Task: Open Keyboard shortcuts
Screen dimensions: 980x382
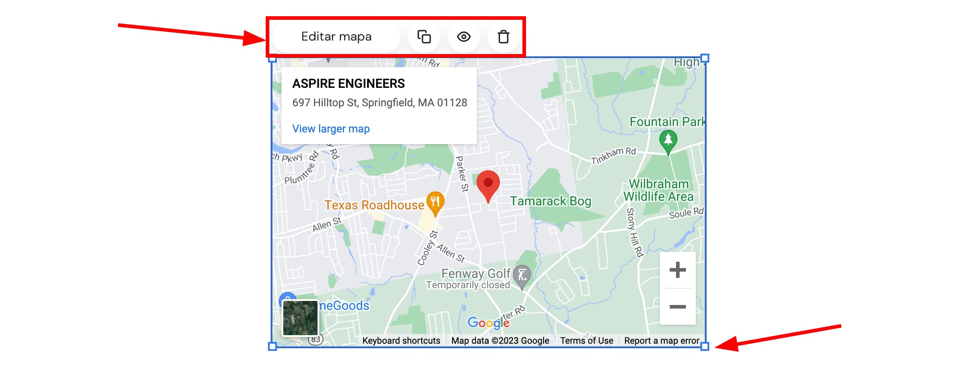Action: coord(401,341)
